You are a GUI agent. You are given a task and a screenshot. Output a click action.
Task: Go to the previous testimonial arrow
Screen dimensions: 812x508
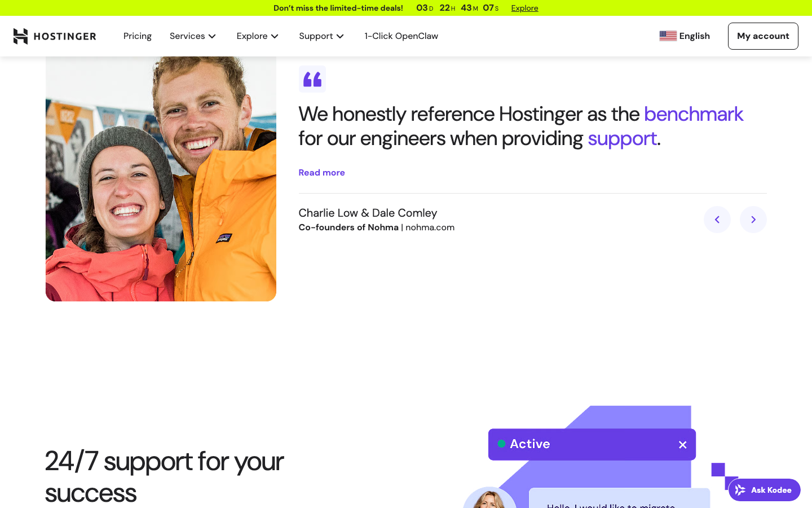pyautogui.click(x=717, y=219)
